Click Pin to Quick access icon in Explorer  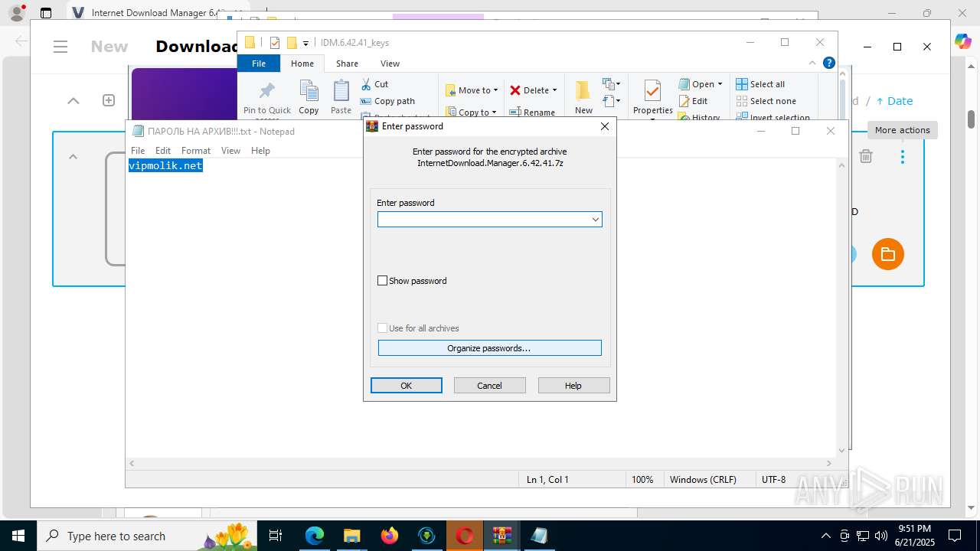click(266, 92)
